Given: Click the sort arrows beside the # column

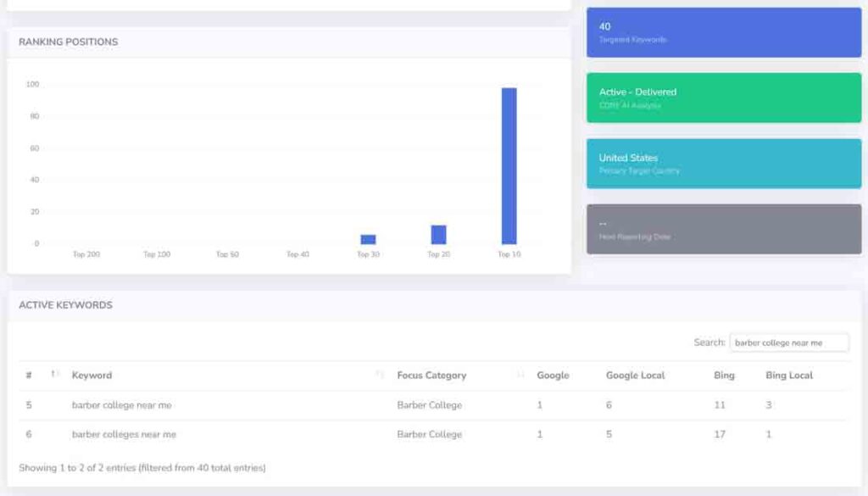Looking at the screenshot, I should pos(53,375).
